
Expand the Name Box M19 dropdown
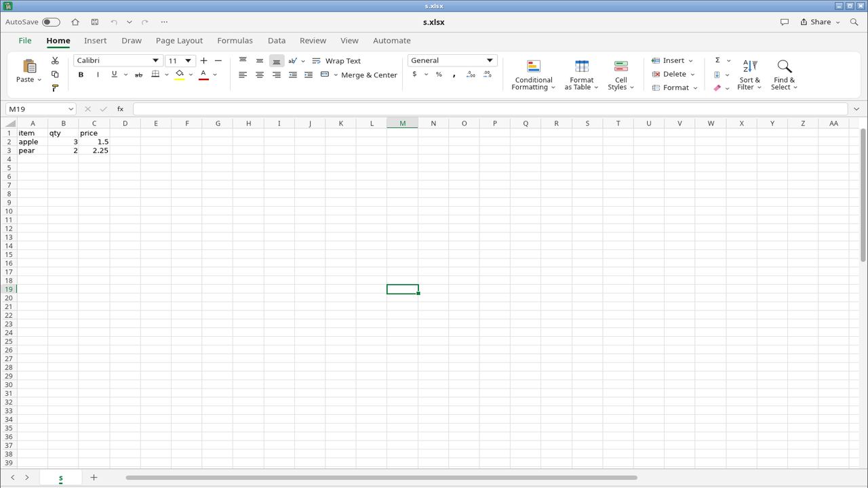point(71,109)
